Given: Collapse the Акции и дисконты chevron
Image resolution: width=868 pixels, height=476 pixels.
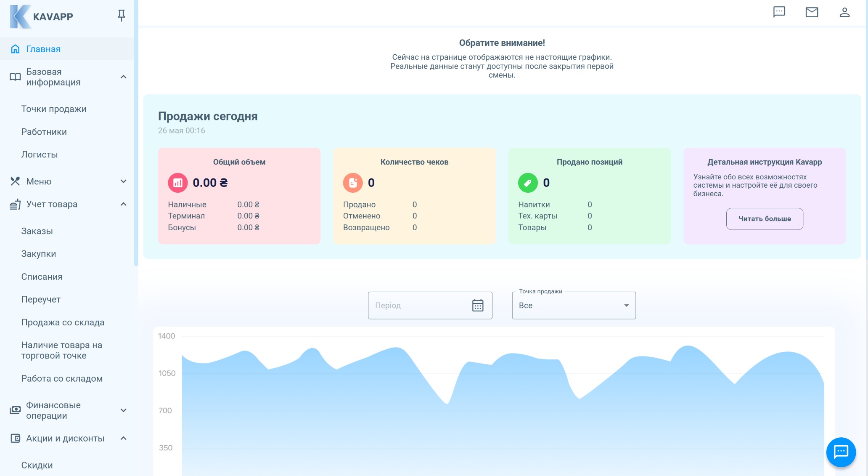Looking at the screenshot, I should (x=123, y=439).
